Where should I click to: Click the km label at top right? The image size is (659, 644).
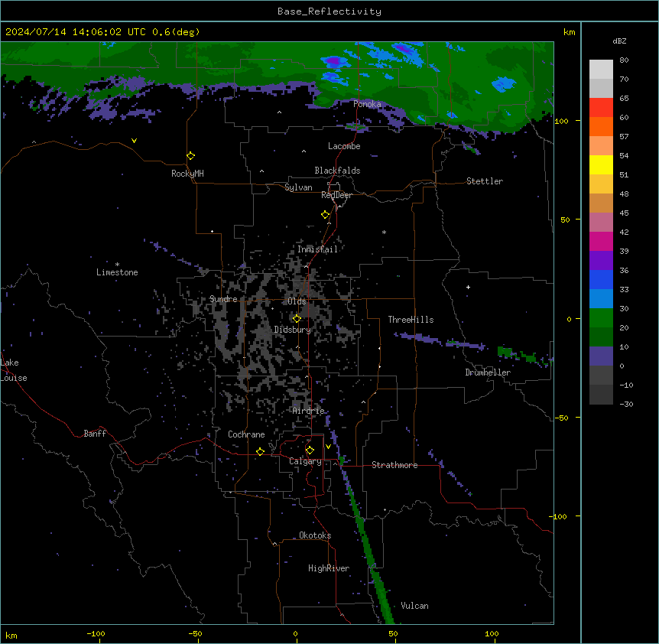[x=570, y=32]
